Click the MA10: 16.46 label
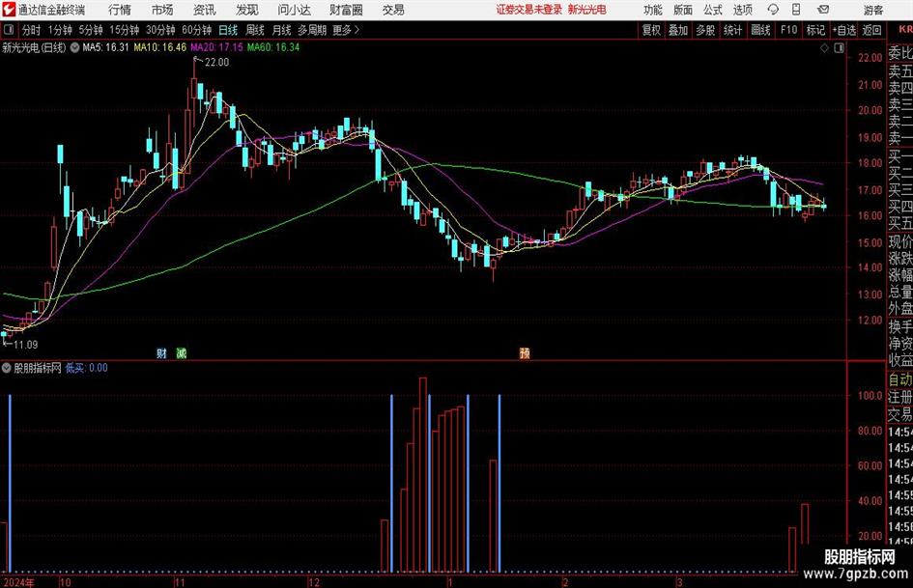The image size is (913, 588). point(160,47)
